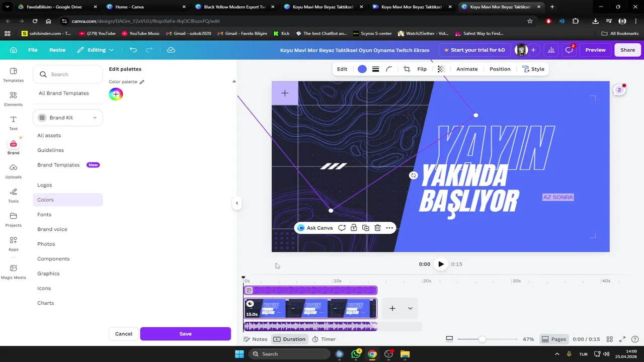Expand the Brand Kit dropdown

(68, 118)
